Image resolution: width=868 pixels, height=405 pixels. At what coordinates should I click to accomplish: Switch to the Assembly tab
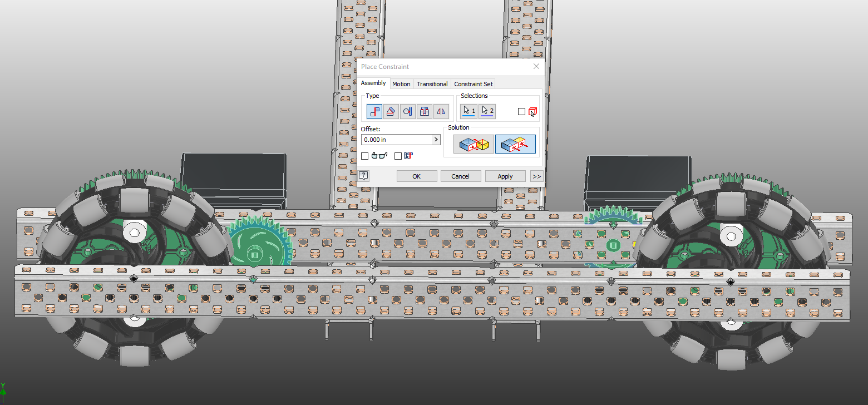pyautogui.click(x=373, y=83)
